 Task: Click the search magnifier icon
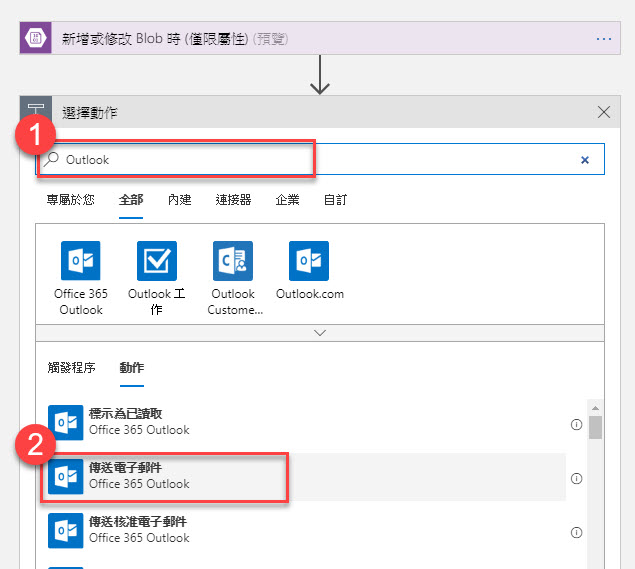pos(52,159)
